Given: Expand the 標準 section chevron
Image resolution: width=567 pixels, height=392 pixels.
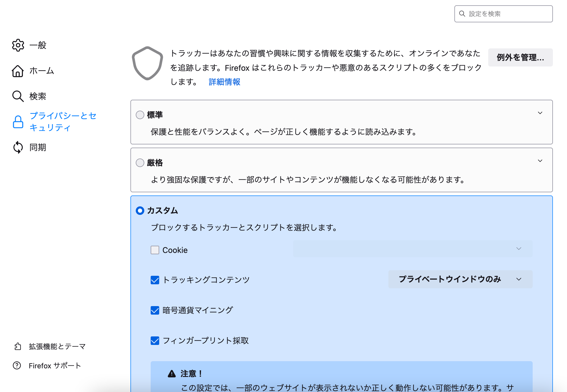Looking at the screenshot, I should (540, 113).
